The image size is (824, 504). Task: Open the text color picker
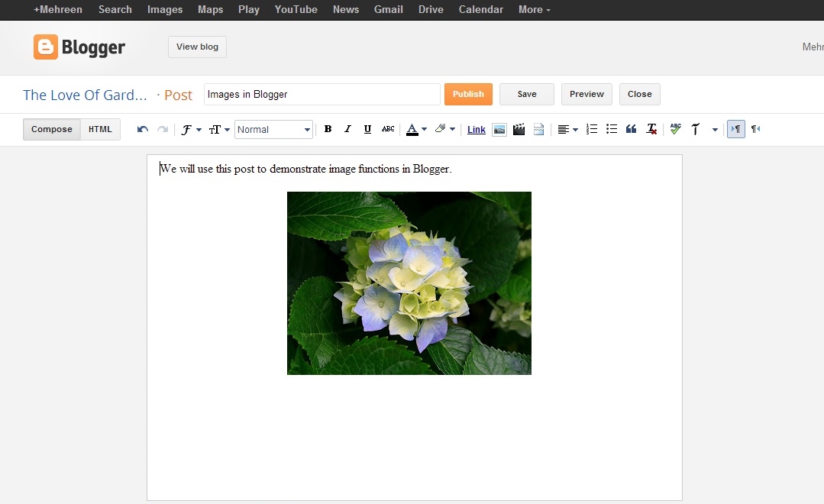(416, 129)
